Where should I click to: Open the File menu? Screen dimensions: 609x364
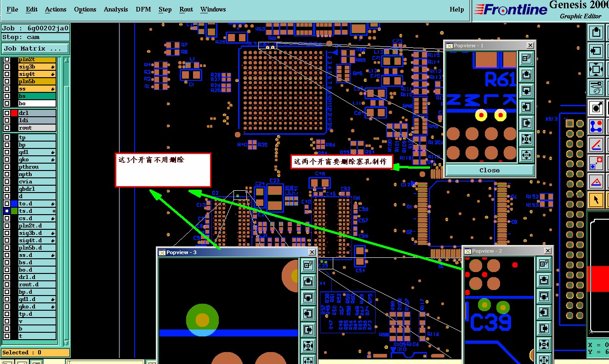click(x=12, y=9)
